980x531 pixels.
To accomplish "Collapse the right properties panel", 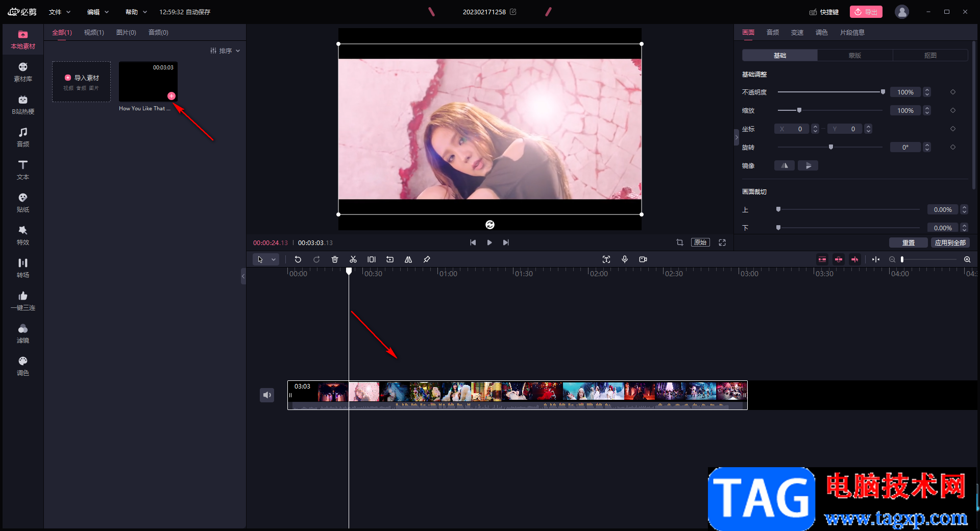I will 737,137.
